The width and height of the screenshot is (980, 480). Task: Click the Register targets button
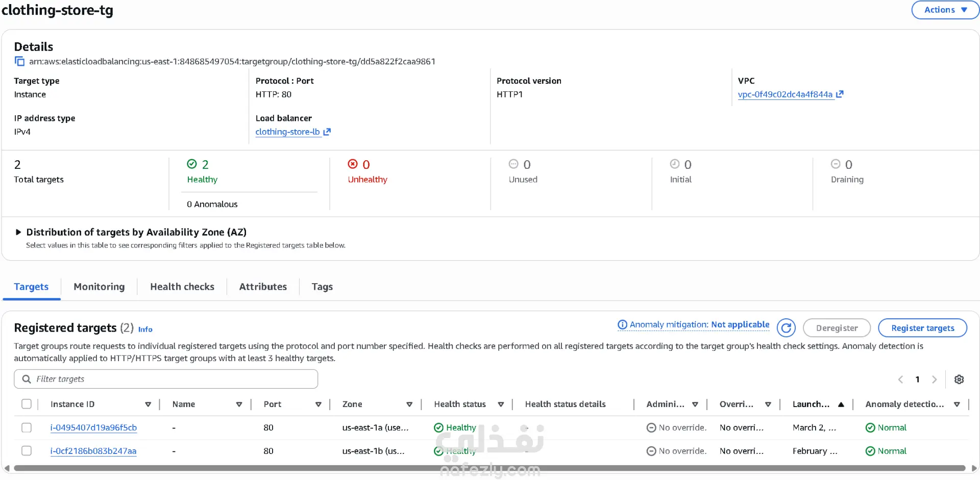pos(922,328)
